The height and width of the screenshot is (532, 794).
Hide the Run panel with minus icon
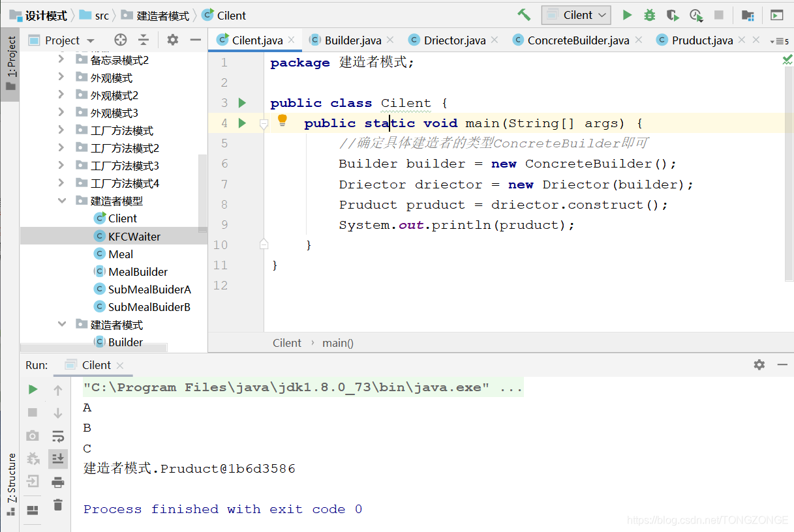[782, 365]
